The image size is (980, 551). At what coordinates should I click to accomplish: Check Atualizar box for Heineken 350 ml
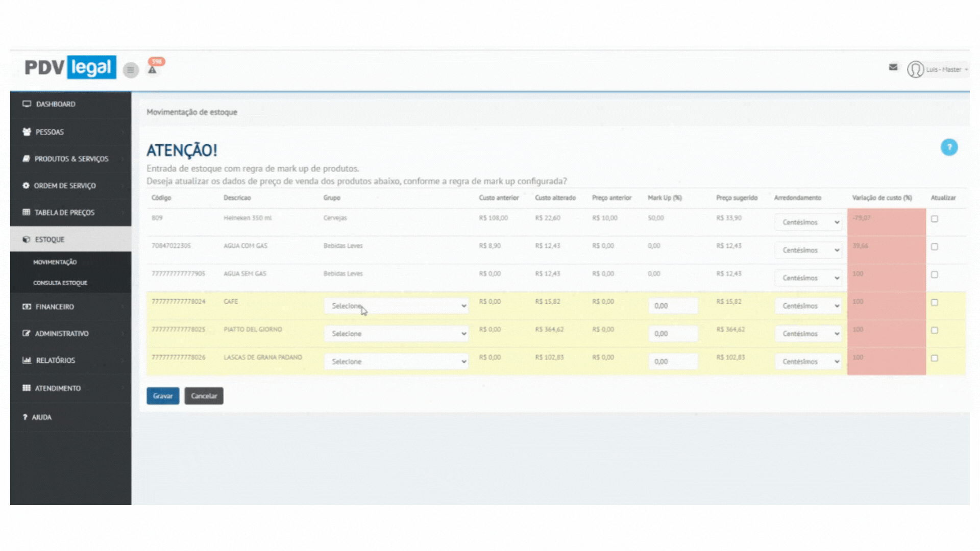pos(934,219)
